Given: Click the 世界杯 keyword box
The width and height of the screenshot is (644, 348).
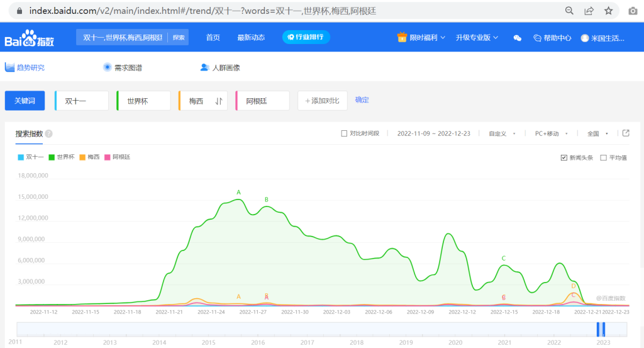Looking at the screenshot, I should (144, 101).
